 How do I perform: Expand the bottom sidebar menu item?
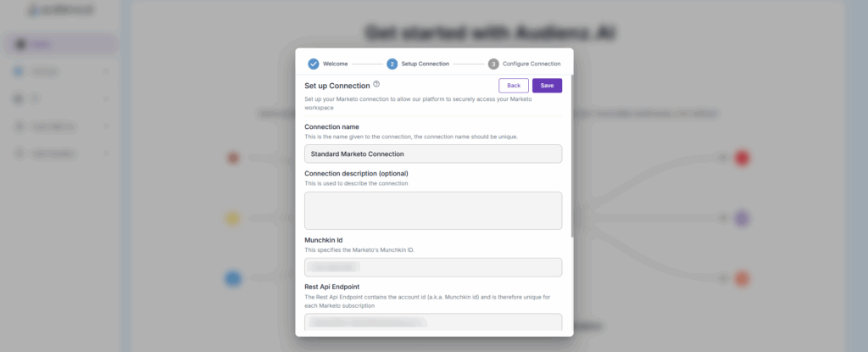[59, 154]
